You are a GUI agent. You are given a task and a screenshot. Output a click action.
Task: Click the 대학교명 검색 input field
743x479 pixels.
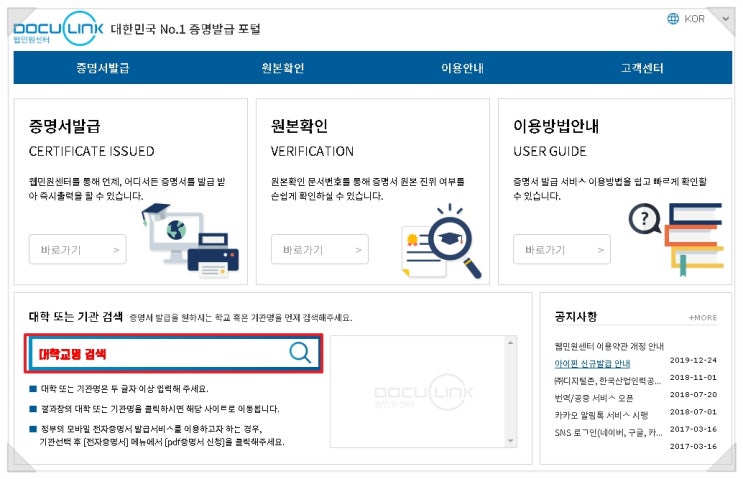coord(173,353)
